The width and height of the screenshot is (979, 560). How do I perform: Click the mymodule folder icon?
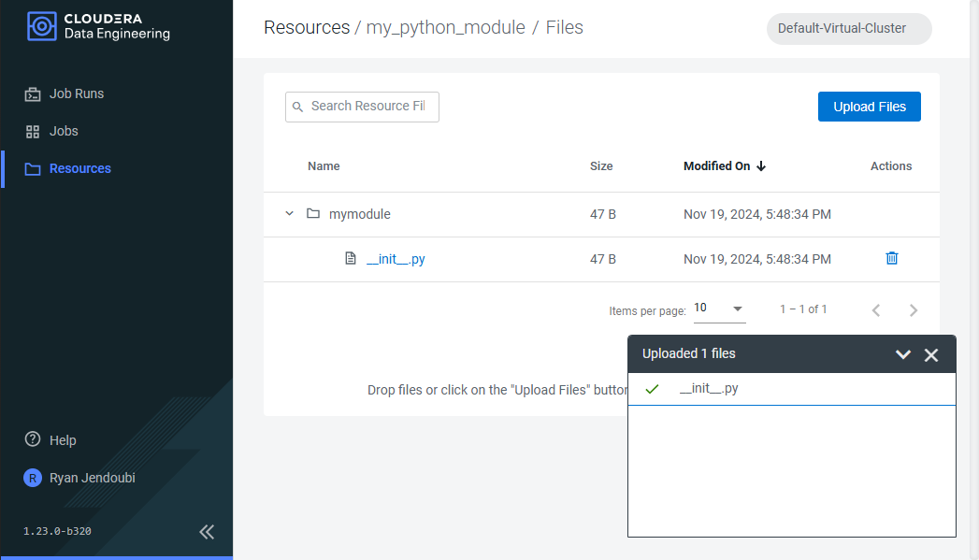pos(314,213)
